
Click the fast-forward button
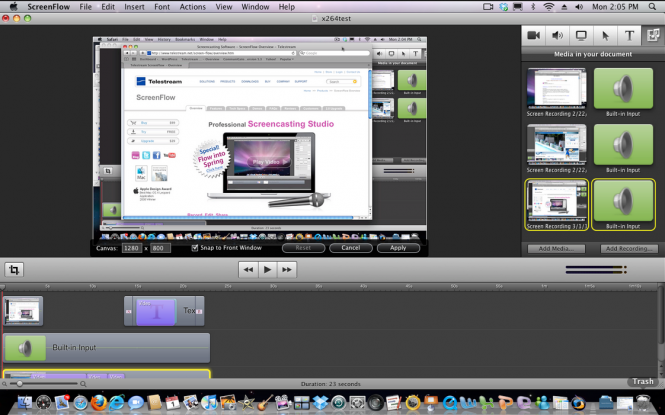[287, 270]
